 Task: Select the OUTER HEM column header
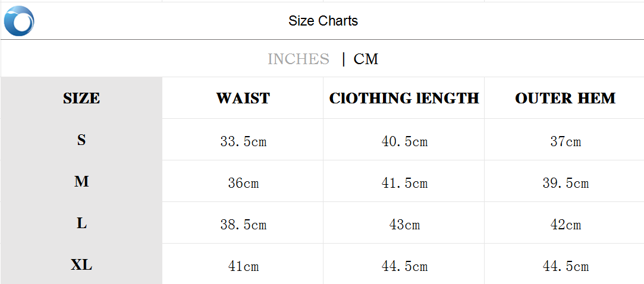565,98
